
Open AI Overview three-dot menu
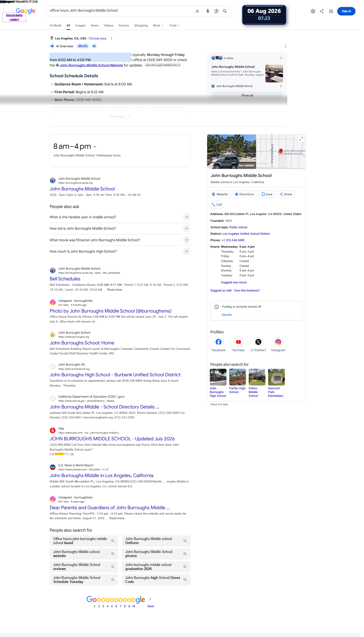point(285,46)
